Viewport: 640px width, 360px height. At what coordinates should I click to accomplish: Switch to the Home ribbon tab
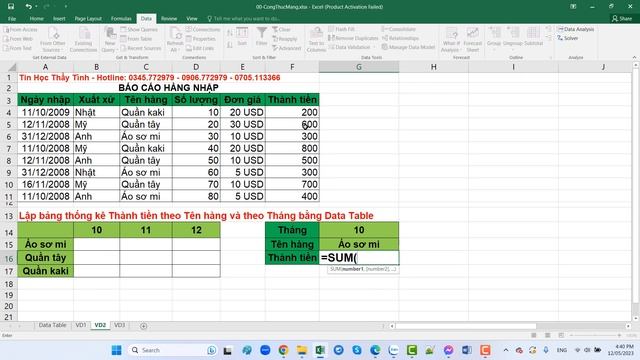point(36,18)
